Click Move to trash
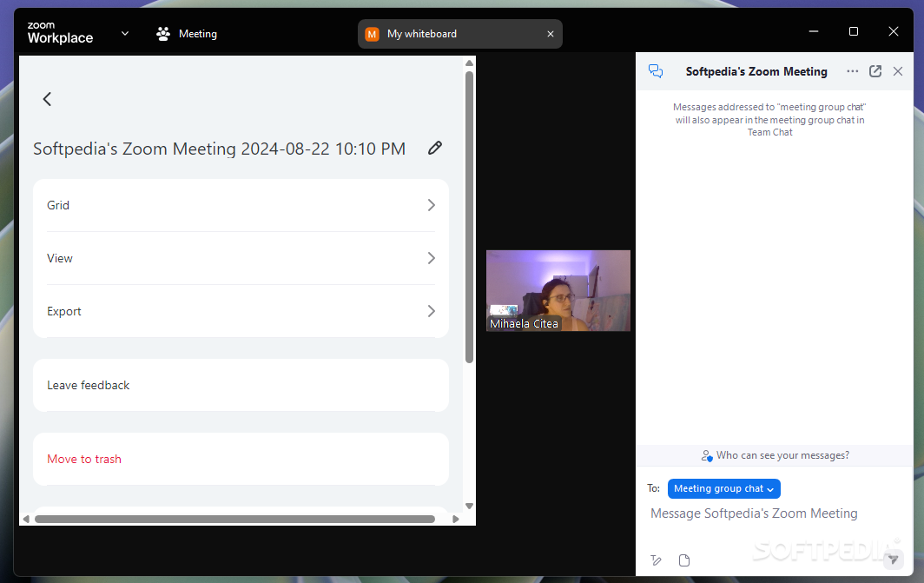Screen dimensions: 924x583 click(x=241, y=459)
